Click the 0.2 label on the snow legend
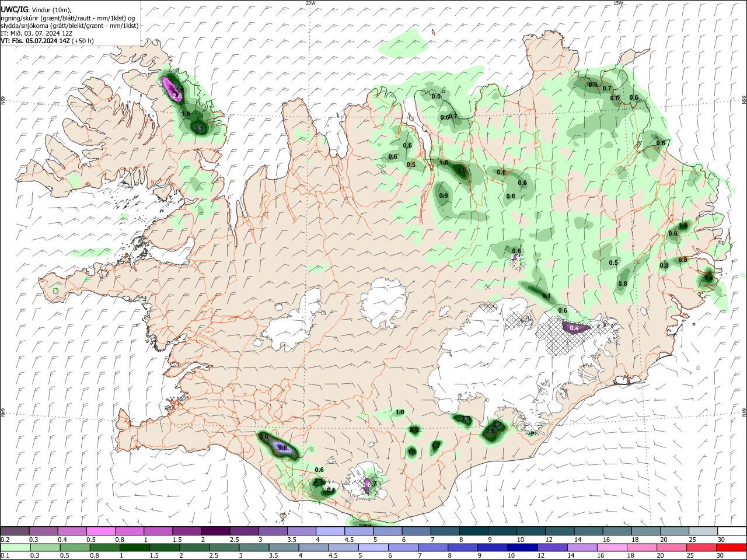747x560 pixels. (5, 540)
